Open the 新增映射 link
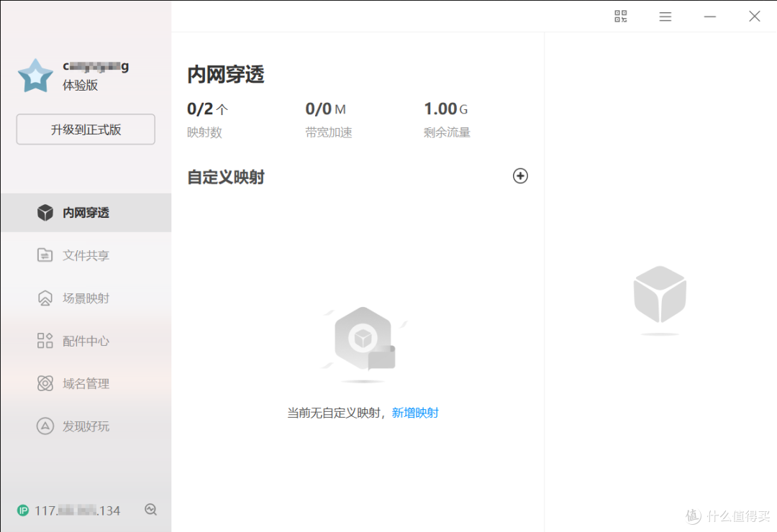The image size is (777, 532). (x=416, y=412)
